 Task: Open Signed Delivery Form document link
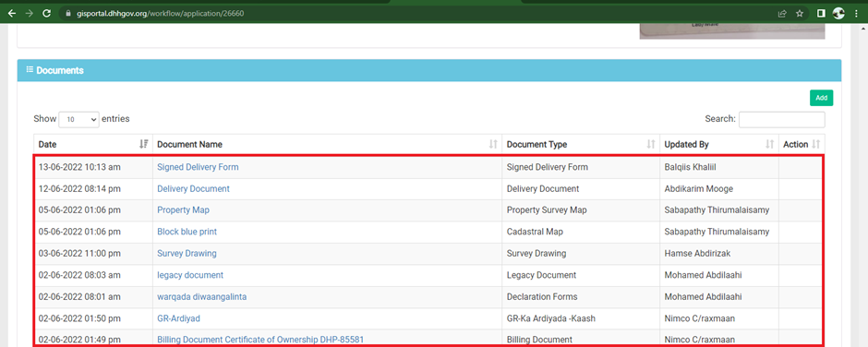[198, 167]
